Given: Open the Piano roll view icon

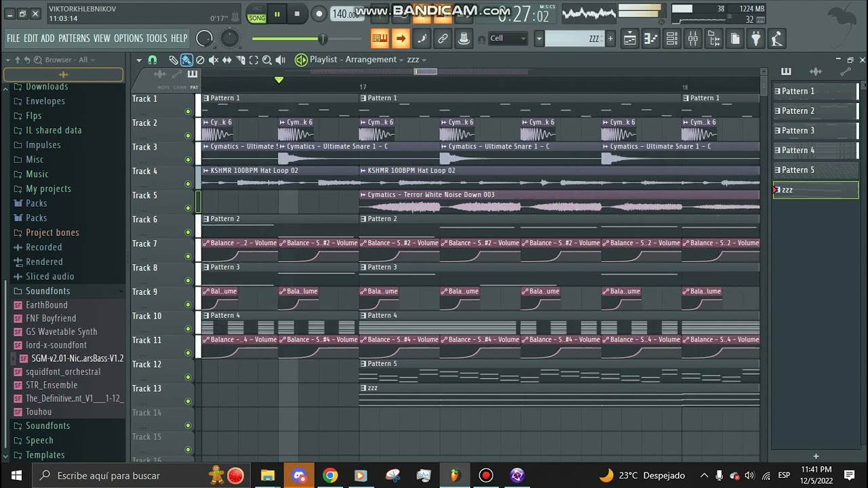Looking at the screenshot, I should pyautogui.click(x=650, y=39).
